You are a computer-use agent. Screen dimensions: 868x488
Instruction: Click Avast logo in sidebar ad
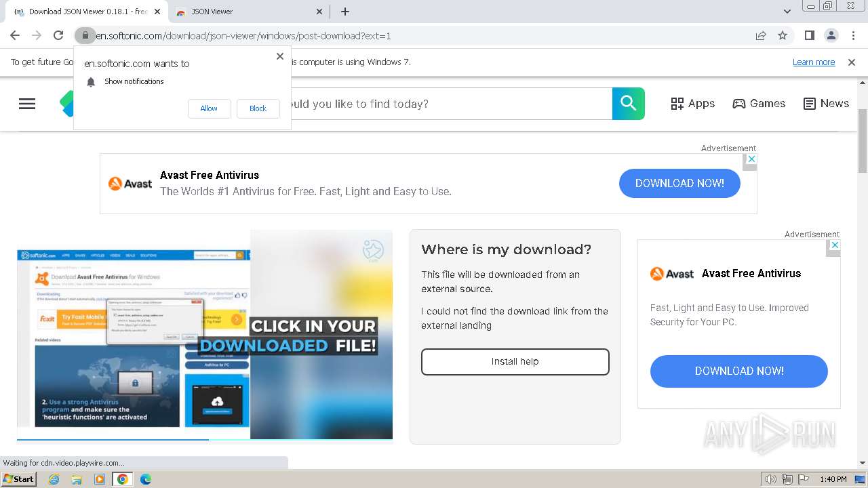(672, 274)
